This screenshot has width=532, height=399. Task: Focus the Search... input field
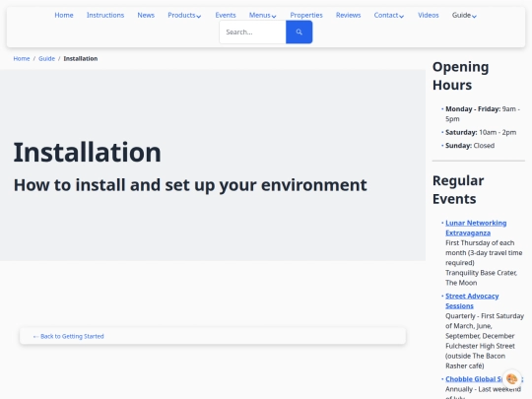point(253,32)
